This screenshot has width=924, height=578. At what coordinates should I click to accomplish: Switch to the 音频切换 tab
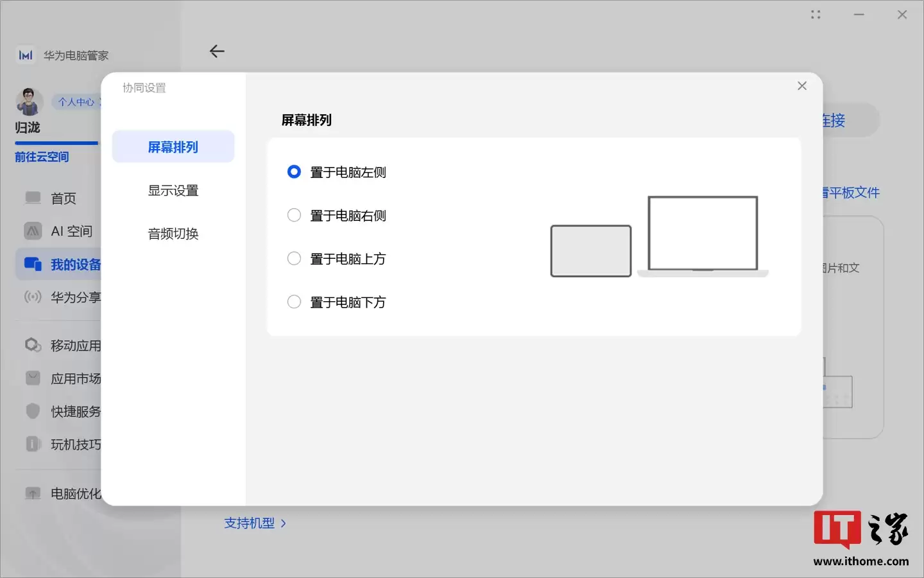tap(173, 234)
